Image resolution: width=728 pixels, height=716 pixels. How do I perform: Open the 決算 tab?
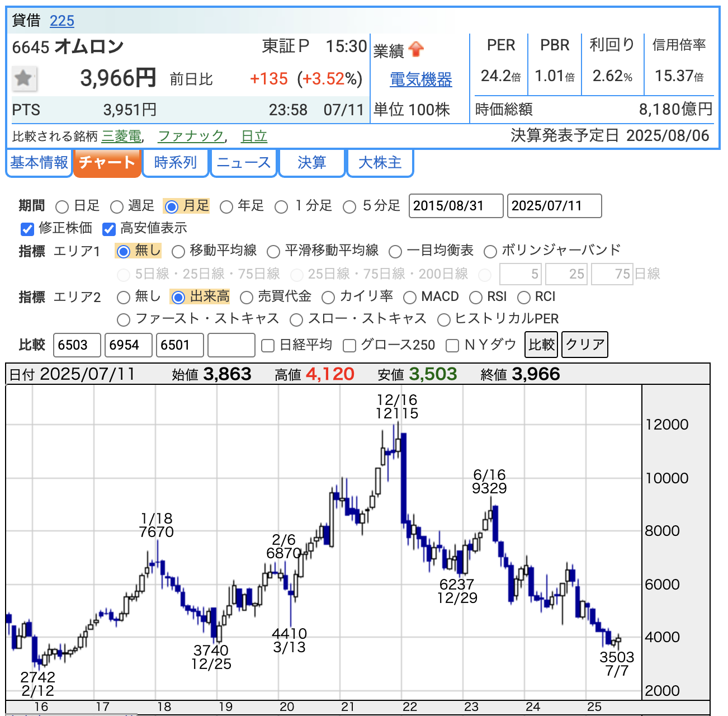coord(312,163)
